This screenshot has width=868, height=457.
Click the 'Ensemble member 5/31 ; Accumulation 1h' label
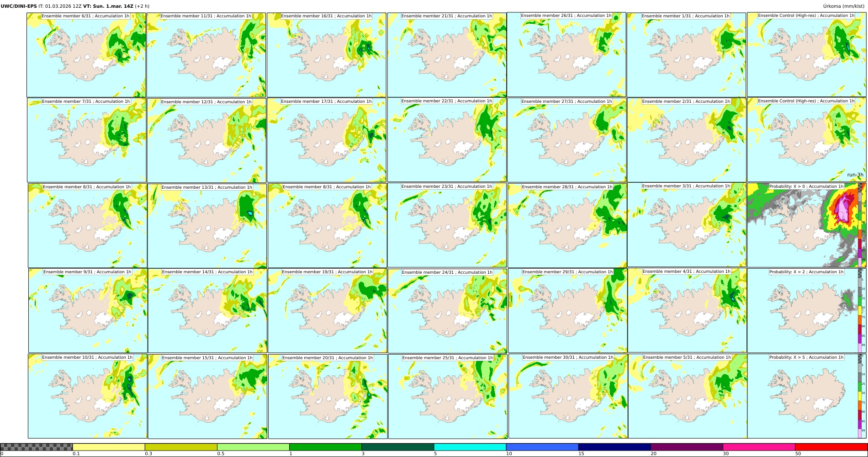tap(687, 357)
